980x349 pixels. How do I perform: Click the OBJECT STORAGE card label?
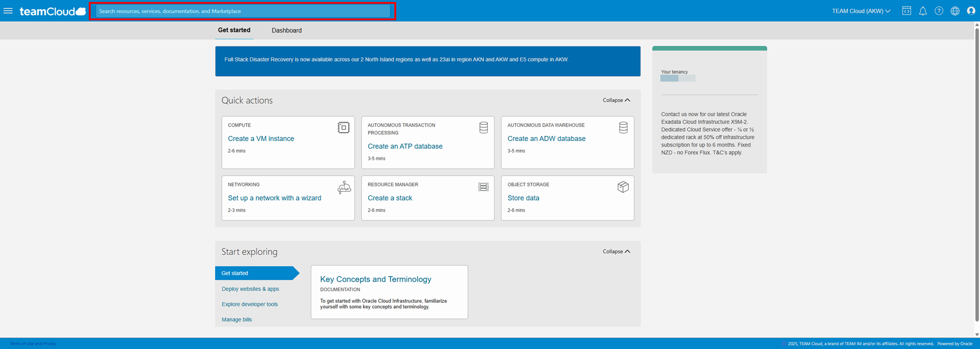point(528,184)
